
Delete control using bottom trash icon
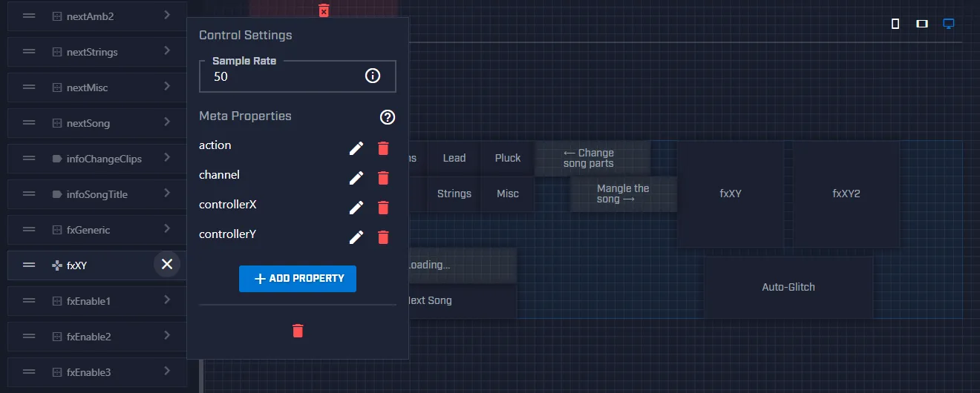coord(298,331)
